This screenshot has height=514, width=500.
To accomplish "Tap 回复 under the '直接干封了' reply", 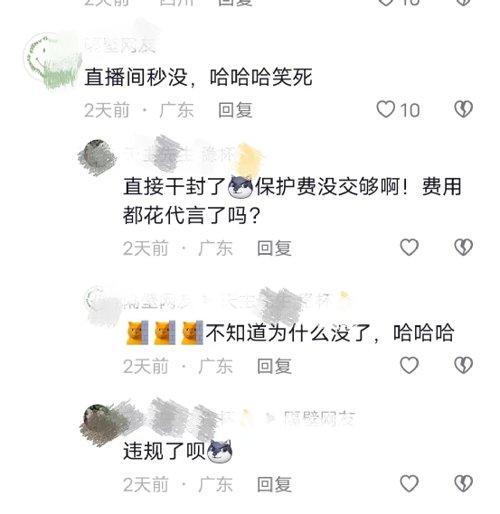I will [x=274, y=248].
